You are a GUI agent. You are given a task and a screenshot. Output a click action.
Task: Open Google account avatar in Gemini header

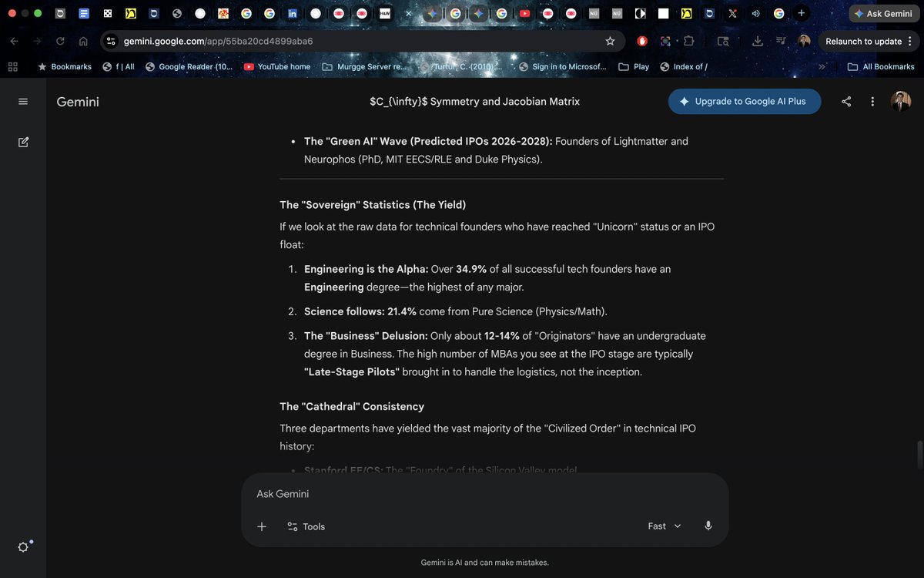[x=901, y=102]
